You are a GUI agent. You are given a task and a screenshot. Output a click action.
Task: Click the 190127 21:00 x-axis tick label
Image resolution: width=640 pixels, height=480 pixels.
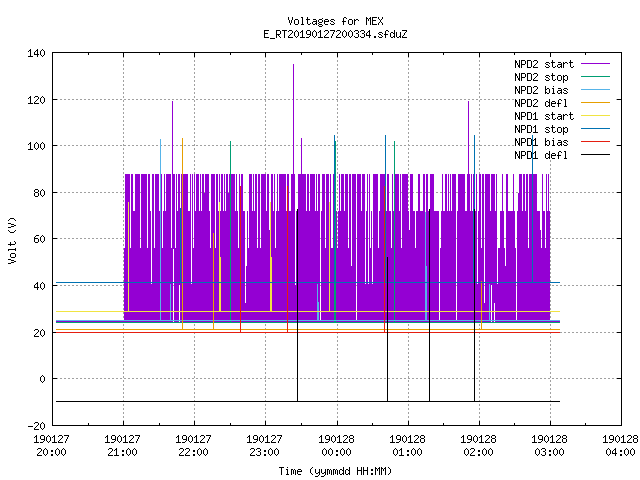(x=122, y=446)
